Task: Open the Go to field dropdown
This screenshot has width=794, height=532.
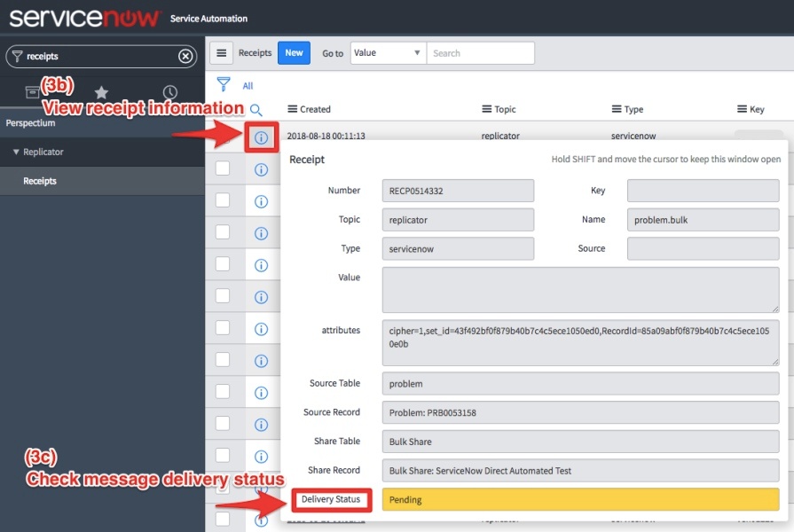Action: pyautogui.click(x=389, y=52)
